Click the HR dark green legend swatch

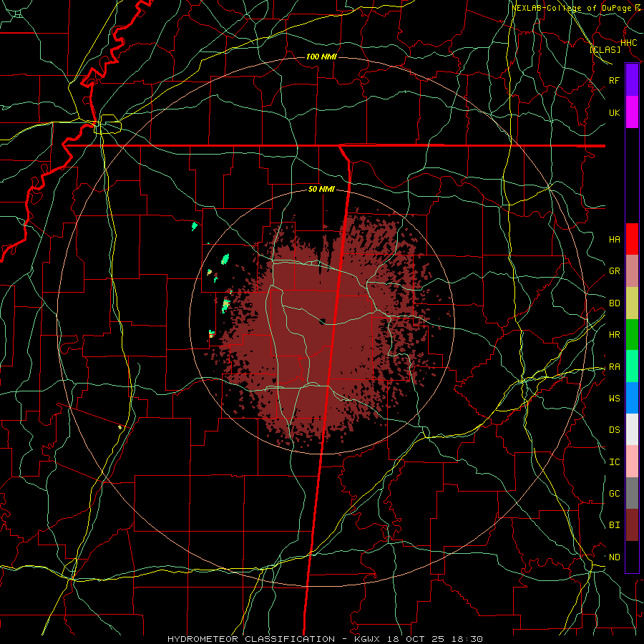[x=632, y=335]
